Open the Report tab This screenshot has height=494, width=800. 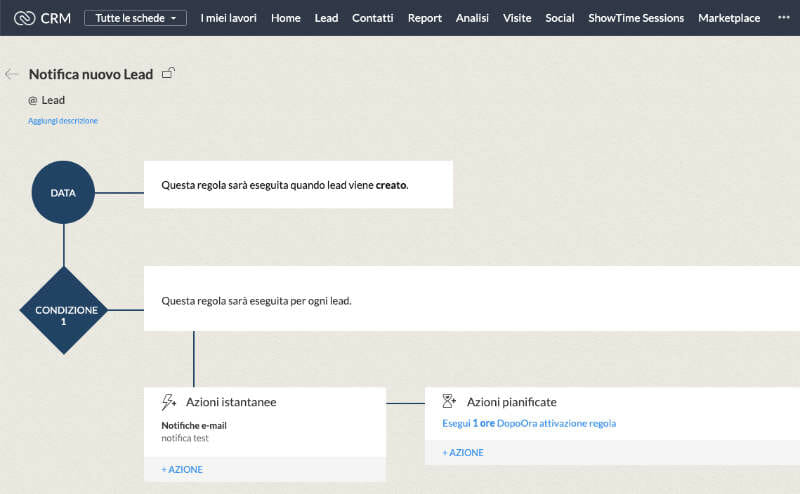[425, 18]
